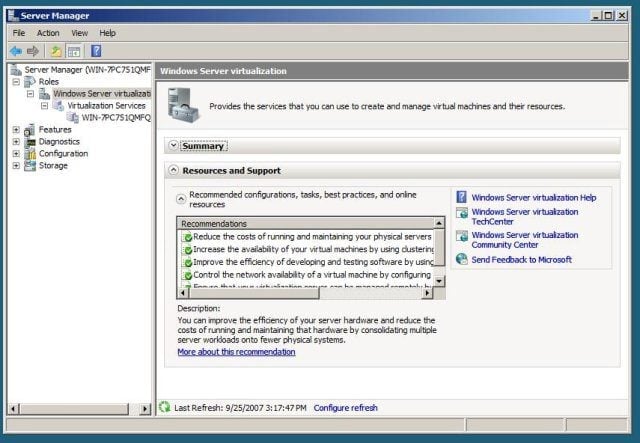Select the Virtualization Services tree item

(x=106, y=106)
